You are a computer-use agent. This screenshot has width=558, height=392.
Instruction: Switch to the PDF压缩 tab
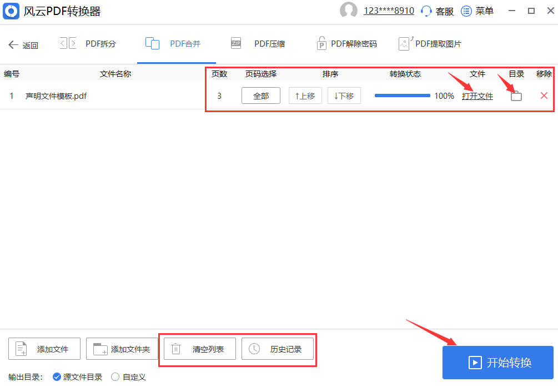pyautogui.click(x=258, y=44)
